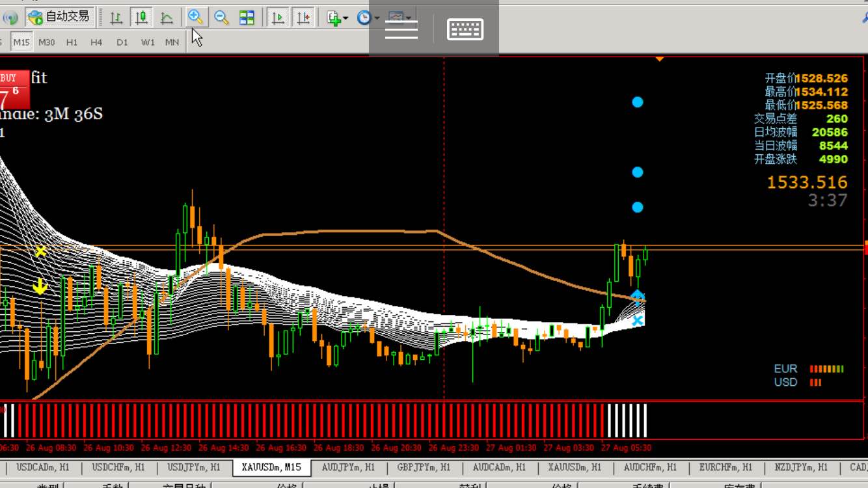Tile chart windows with the grid icon
This screenshot has width=868, height=488.
coord(247,18)
